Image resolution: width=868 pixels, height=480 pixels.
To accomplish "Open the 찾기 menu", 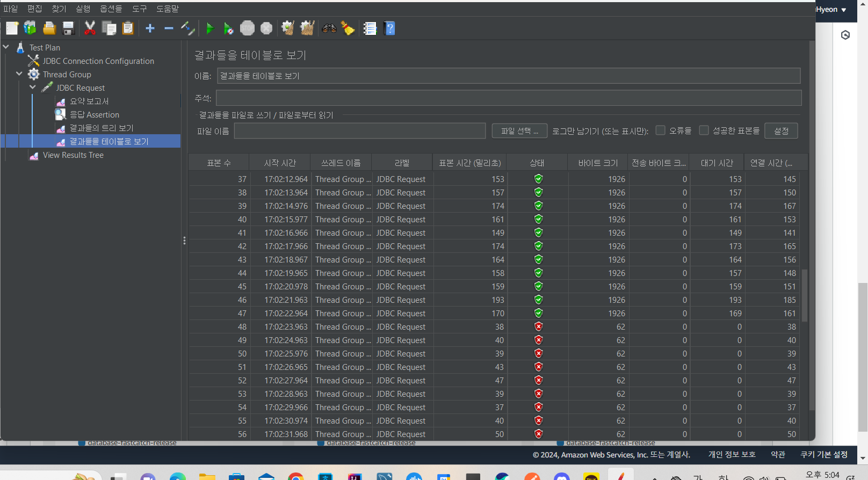I will tap(59, 9).
